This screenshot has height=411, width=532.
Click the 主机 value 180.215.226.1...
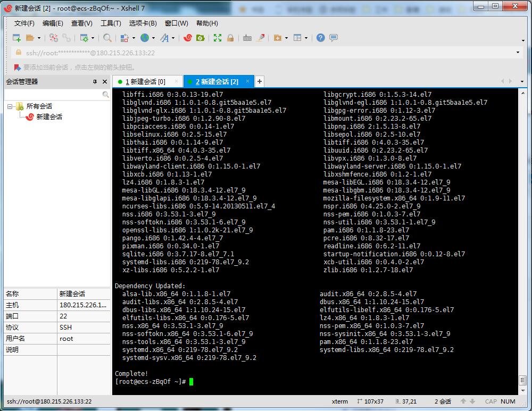pyautogui.click(x=83, y=305)
